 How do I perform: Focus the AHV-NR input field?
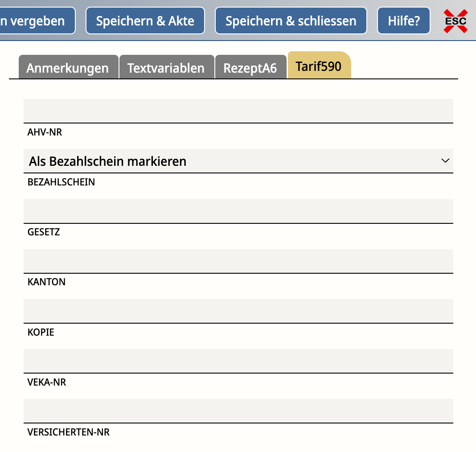click(x=238, y=111)
